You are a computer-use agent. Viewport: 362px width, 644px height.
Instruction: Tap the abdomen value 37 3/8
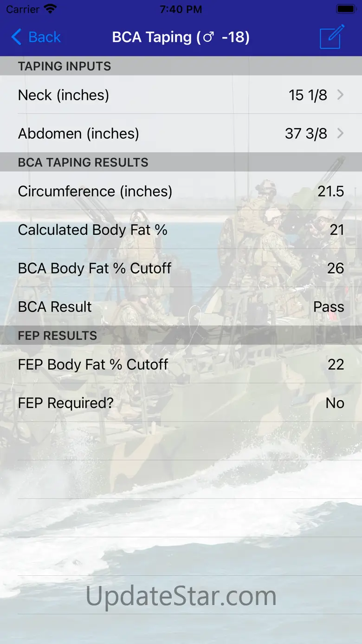[306, 134]
